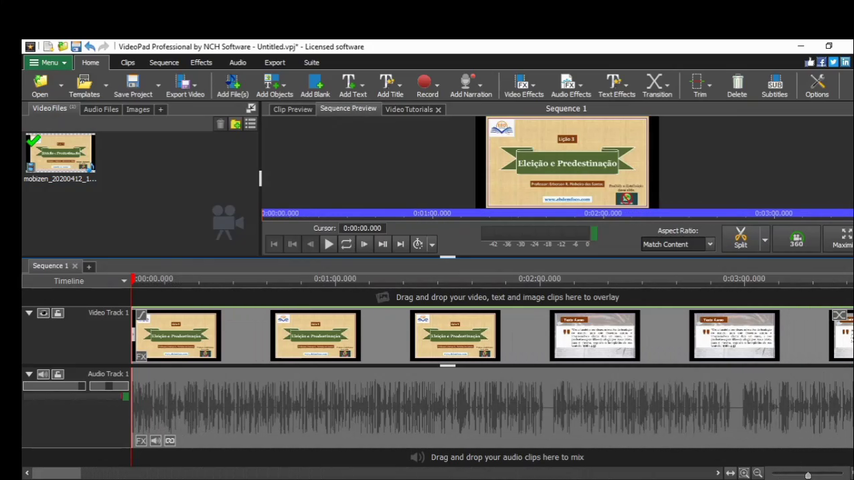Collapse Audio Track 1 with its triangle
The height and width of the screenshot is (480, 854).
29,374
